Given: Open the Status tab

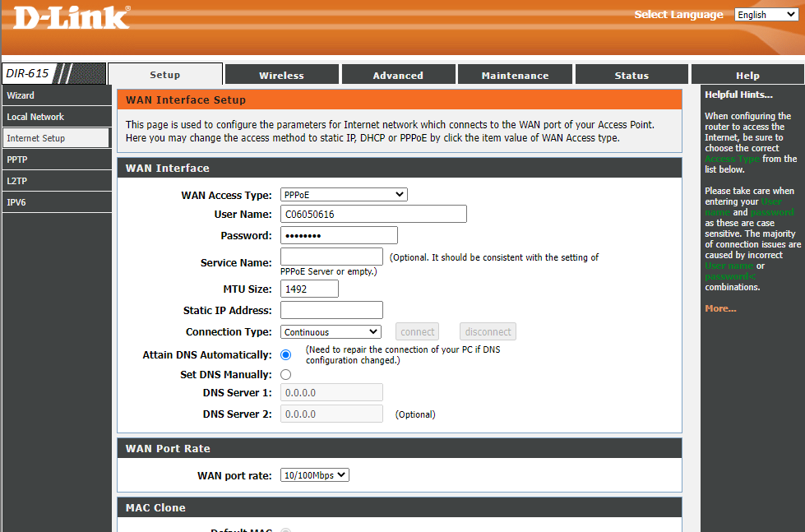Looking at the screenshot, I should pos(632,75).
